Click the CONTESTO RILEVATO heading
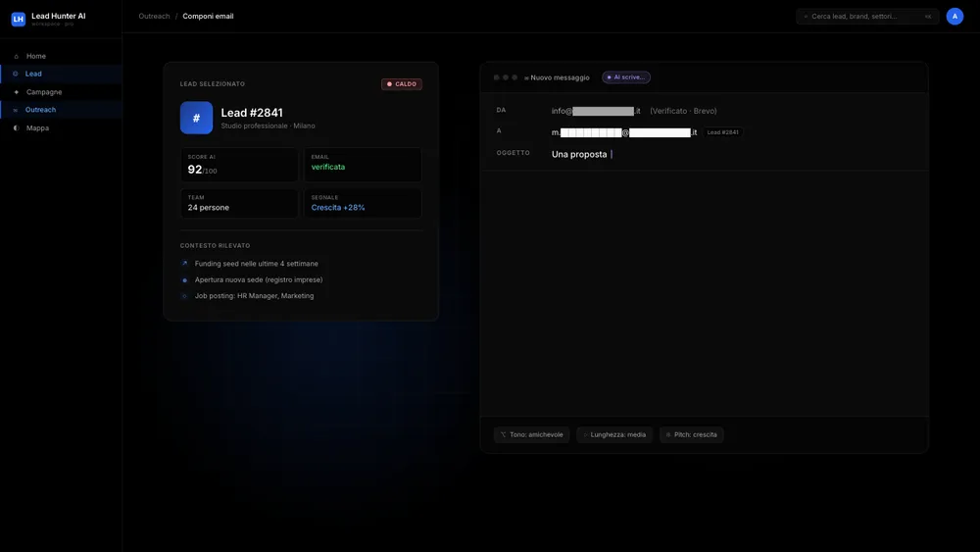 (x=215, y=246)
